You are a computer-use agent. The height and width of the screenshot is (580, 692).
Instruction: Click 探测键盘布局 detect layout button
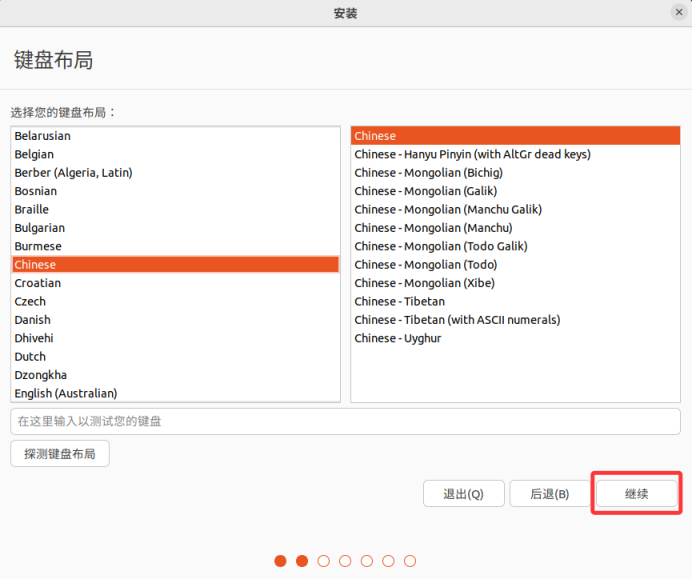[60, 454]
